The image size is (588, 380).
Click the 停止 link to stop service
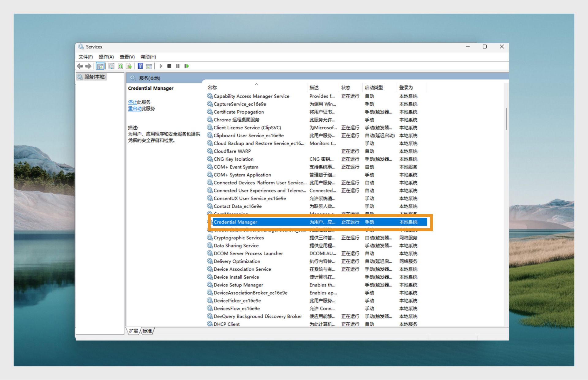[x=132, y=102]
